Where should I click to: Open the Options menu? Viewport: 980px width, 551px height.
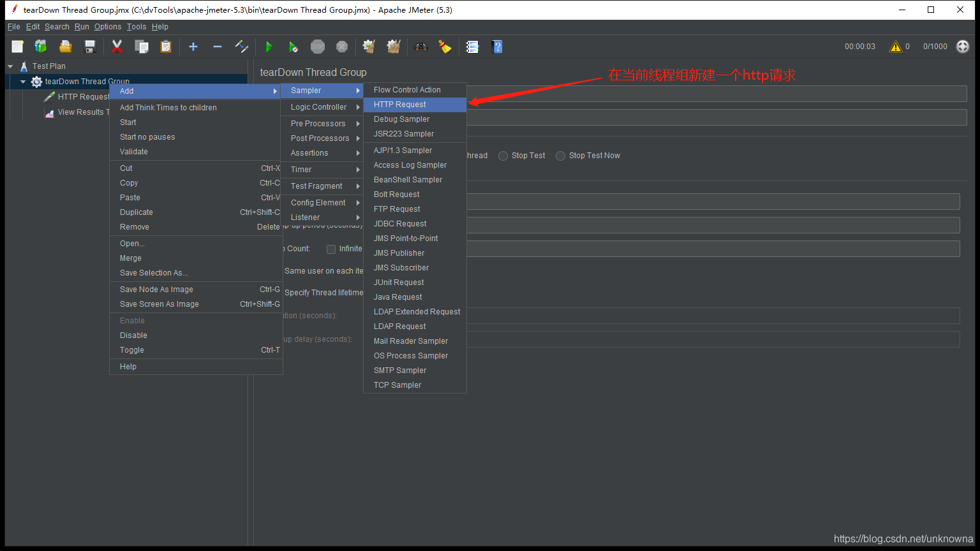pos(108,27)
